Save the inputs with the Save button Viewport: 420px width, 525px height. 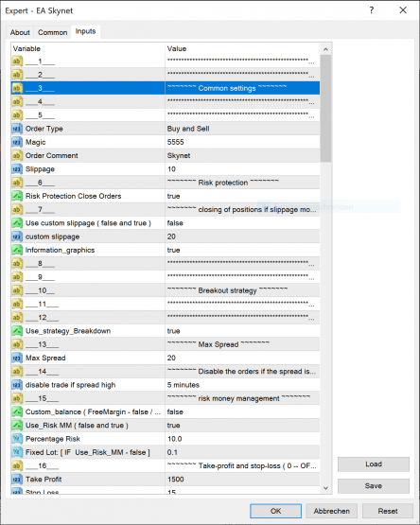[374, 486]
